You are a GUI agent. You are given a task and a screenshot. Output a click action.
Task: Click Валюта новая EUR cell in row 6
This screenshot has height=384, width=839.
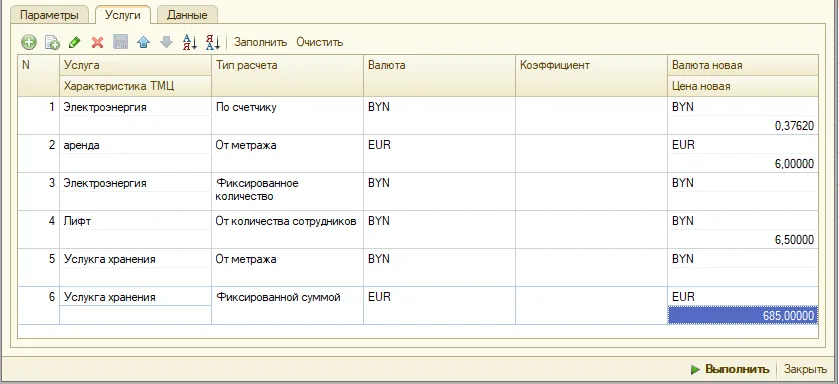click(x=743, y=297)
